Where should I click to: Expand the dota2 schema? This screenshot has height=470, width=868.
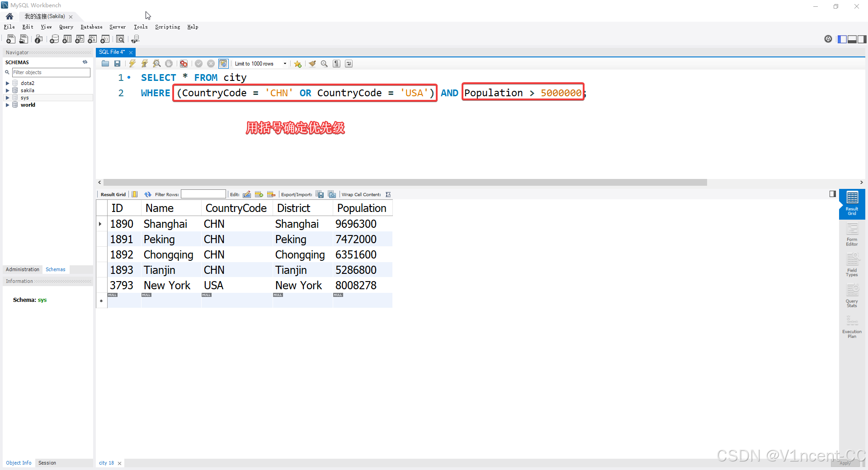(7, 83)
